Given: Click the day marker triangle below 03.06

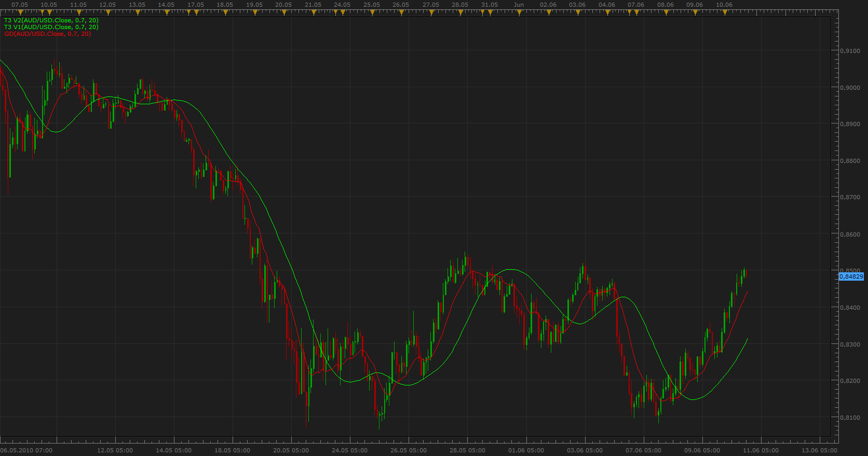Looking at the screenshot, I should pyautogui.click(x=578, y=13).
